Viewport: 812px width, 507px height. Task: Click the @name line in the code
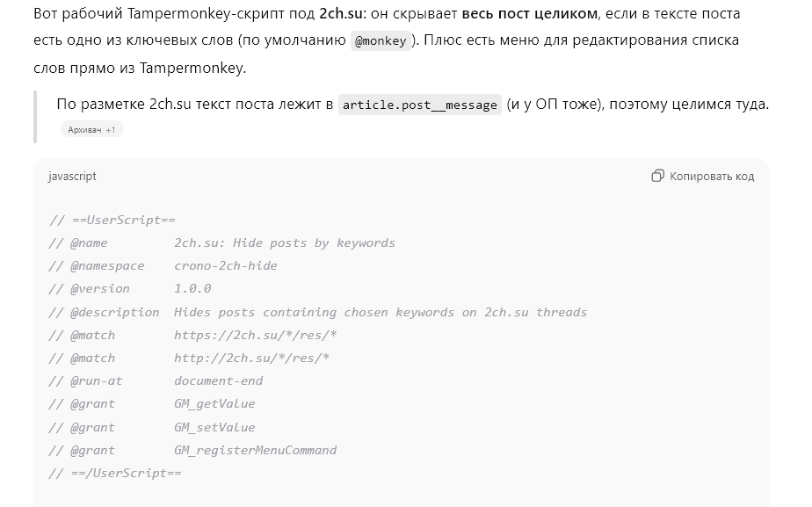coord(221,243)
